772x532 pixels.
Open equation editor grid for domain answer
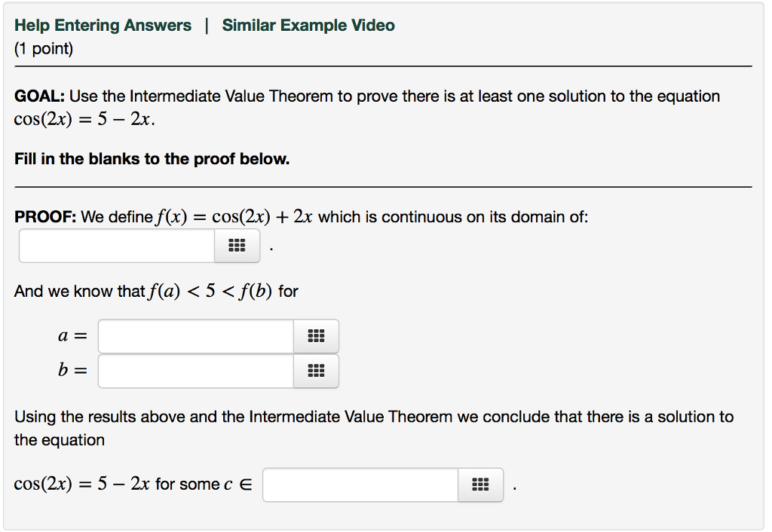click(237, 246)
